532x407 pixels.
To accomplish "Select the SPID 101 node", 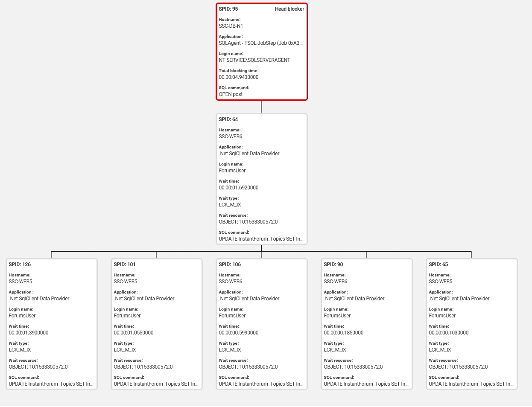I will point(156,323).
